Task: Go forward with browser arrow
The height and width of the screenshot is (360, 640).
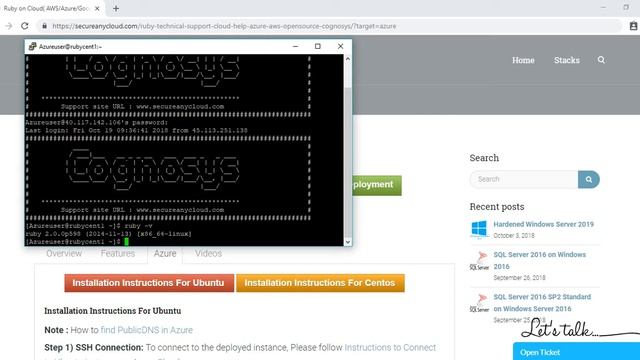Action: (x=9, y=26)
